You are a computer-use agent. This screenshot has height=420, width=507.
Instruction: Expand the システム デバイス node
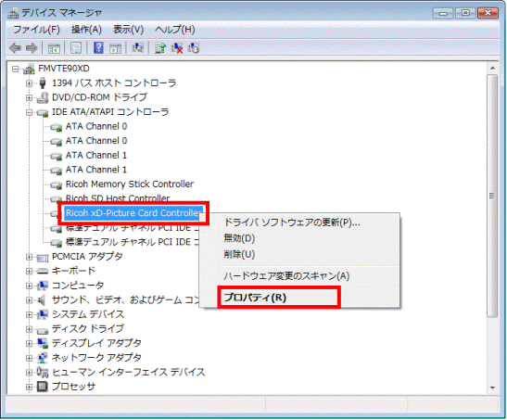coord(29,314)
